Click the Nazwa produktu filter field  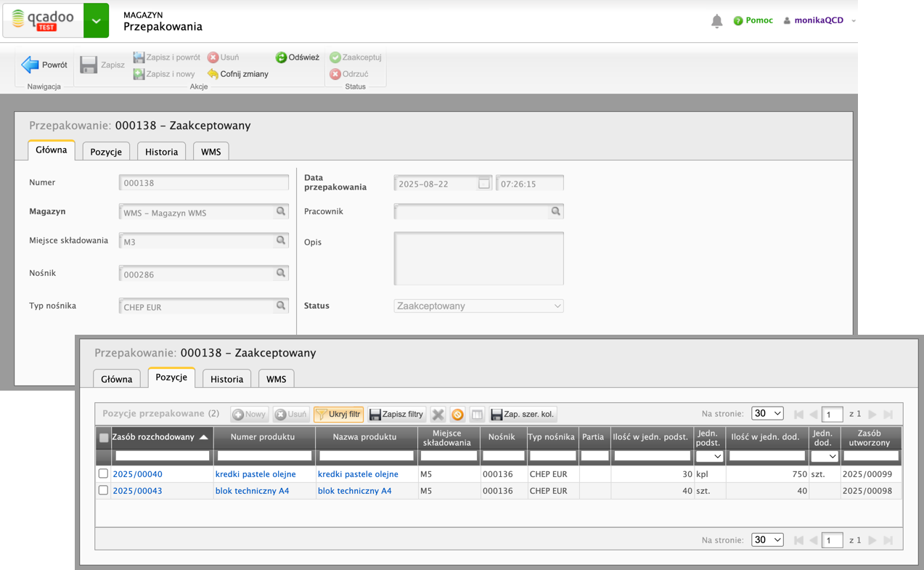[366, 456]
